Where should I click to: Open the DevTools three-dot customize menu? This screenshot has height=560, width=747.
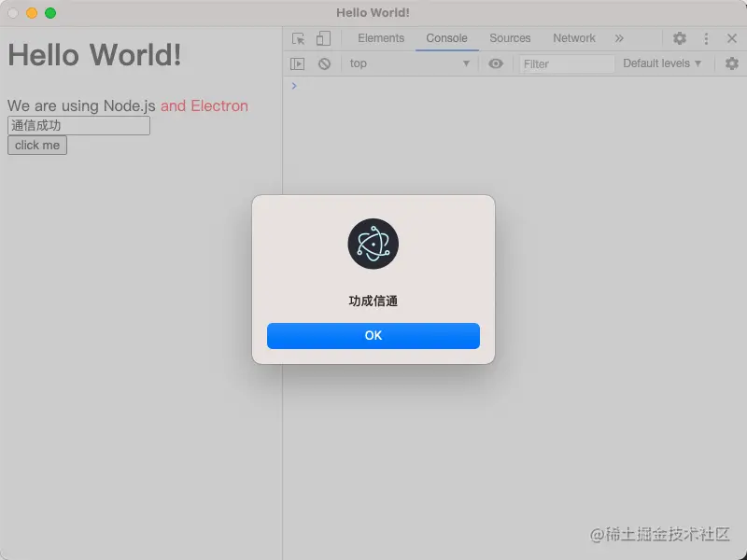706,38
